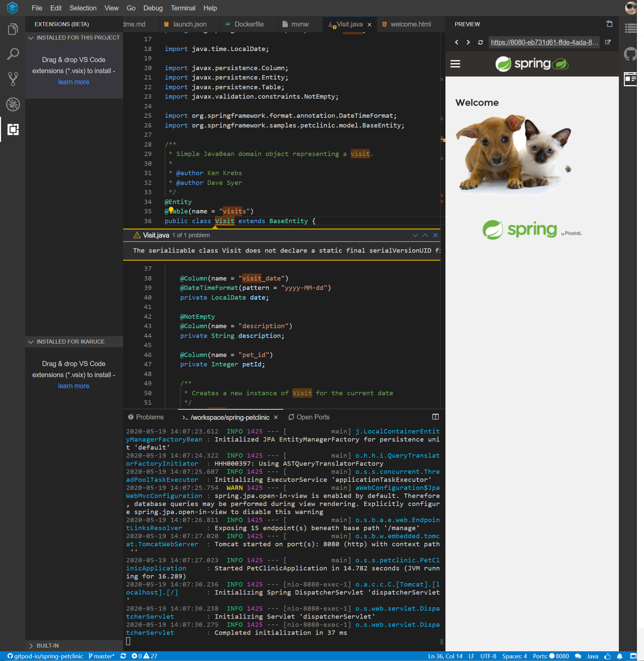This screenshot has height=661, width=644.
Task: Expand the Built-In extensions section
Action: tap(31, 646)
